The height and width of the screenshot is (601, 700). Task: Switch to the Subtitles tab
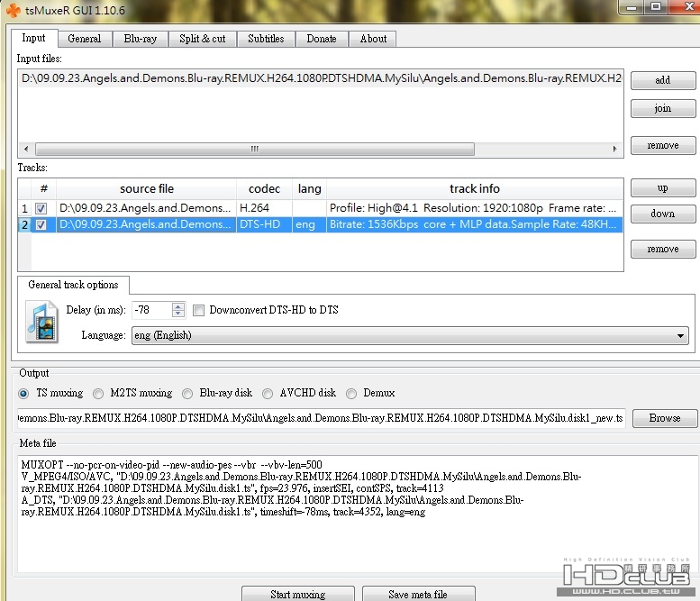point(266,39)
